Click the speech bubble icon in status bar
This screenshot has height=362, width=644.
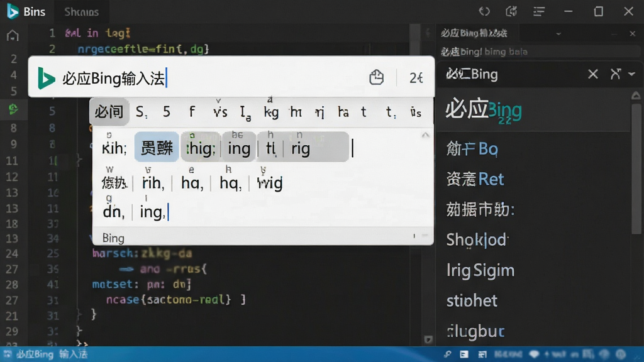click(x=534, y=354)
